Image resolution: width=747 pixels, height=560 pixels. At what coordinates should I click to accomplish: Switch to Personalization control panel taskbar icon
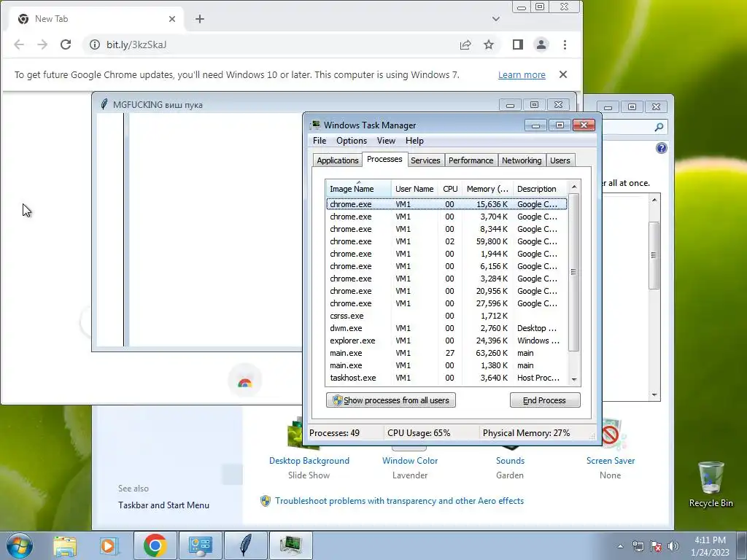(x=200, y=545)
